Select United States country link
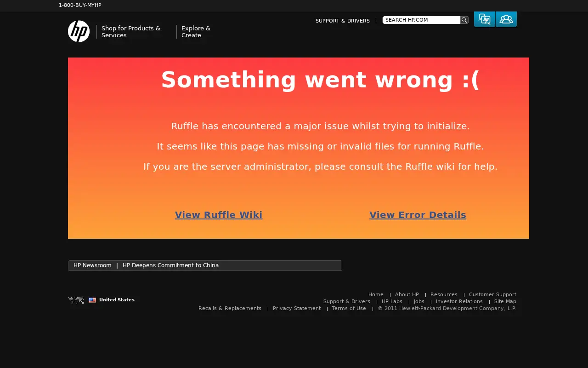588x368 pixels. (117, 300)
